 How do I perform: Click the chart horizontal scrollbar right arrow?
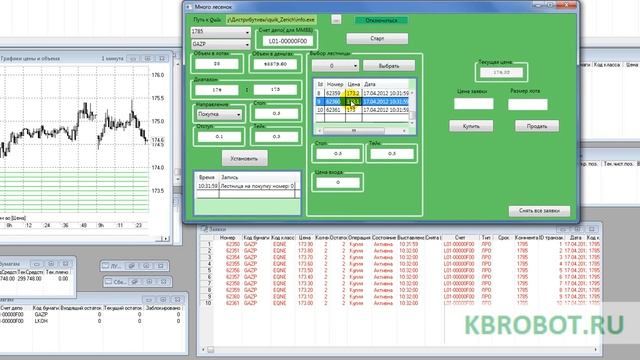(167, 239)
